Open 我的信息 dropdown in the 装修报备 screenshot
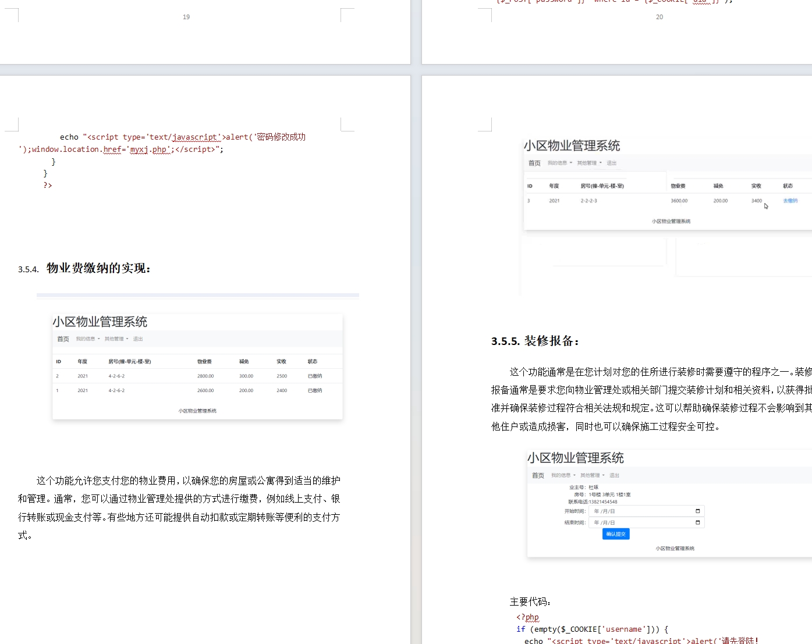This screenshot has height=644, width=812. point(563,475)
